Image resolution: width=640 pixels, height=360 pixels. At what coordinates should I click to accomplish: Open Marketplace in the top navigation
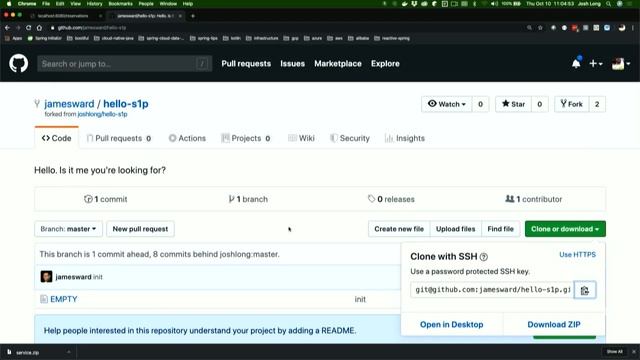338,64
